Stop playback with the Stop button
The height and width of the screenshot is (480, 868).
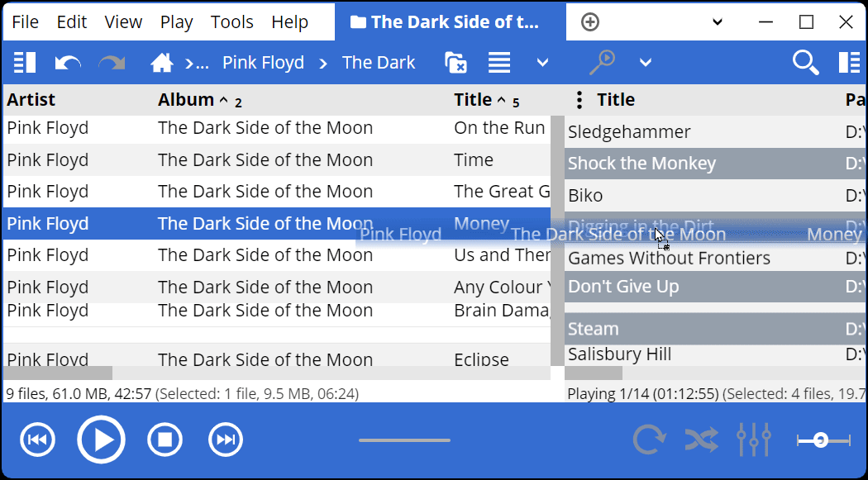click(x=165, y=440)
